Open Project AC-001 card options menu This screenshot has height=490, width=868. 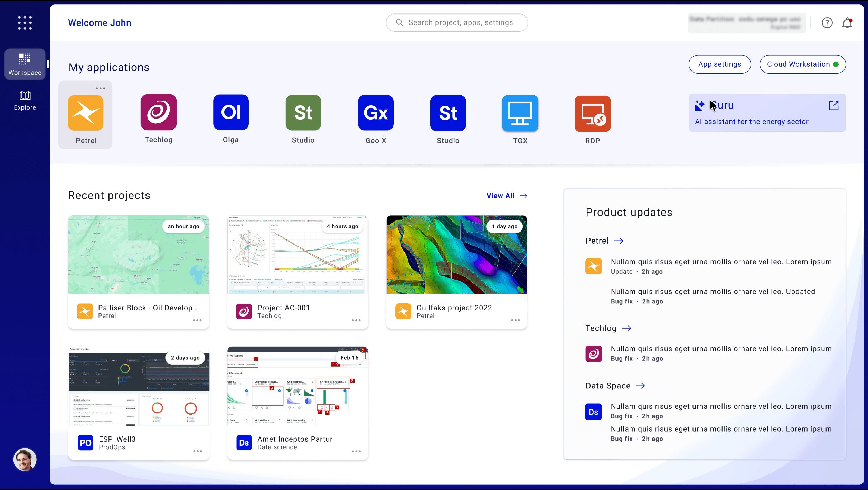click(x=356, y=320)
